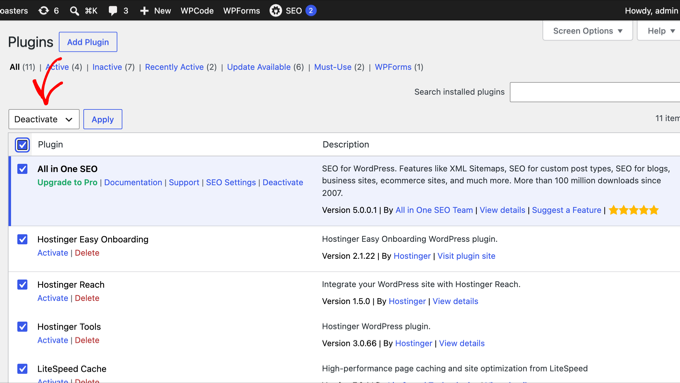Screen dimensions: 680x383
Task: Open the comments bubble icon in admin bar
Action: [x=113, y=10]
